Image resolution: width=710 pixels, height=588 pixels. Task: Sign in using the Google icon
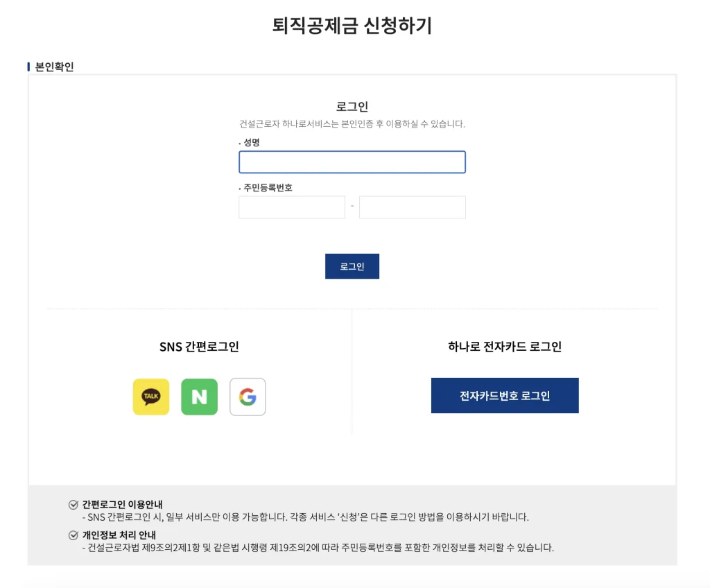point(248,397)
